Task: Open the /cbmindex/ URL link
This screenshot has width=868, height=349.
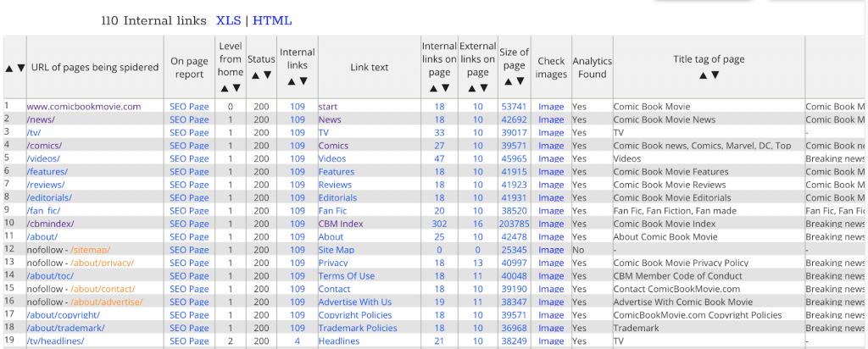Action: [x=50, y=224]
